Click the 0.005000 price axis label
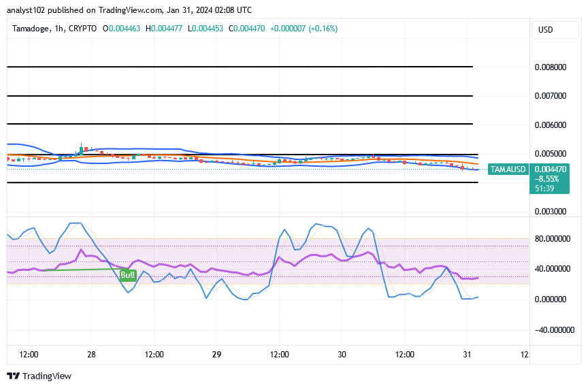This screenshot has height=388, width=588. pyautogui.click(x=551, y=153)
